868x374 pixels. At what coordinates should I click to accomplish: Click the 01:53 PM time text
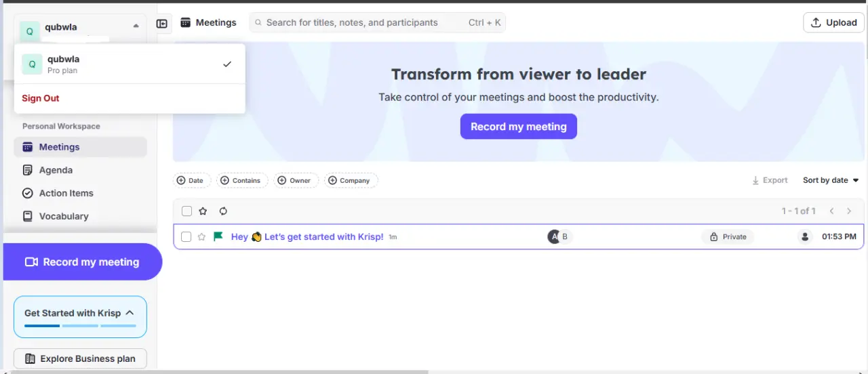(x=839, y=236)
